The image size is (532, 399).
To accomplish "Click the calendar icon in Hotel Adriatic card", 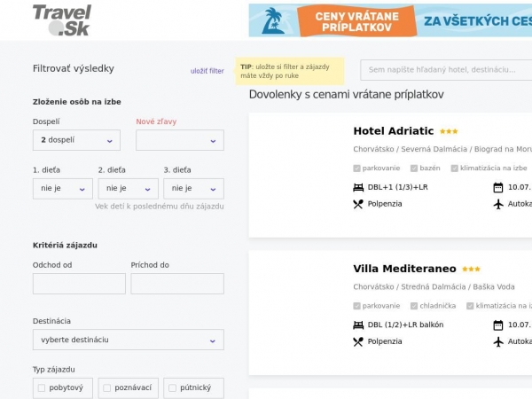I will [497, 187].
